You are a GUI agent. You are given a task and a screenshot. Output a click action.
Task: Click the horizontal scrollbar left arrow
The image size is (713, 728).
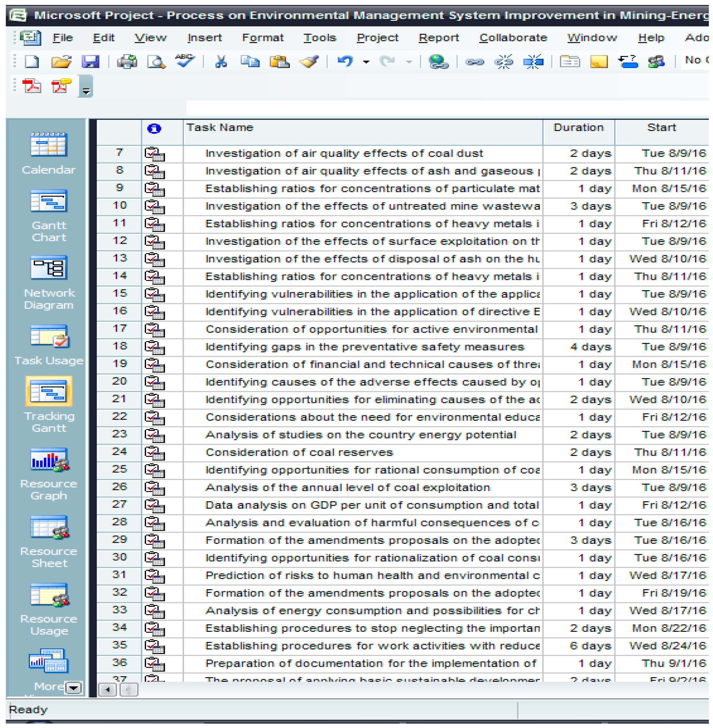pyautogui.click(x=107, y=689)
